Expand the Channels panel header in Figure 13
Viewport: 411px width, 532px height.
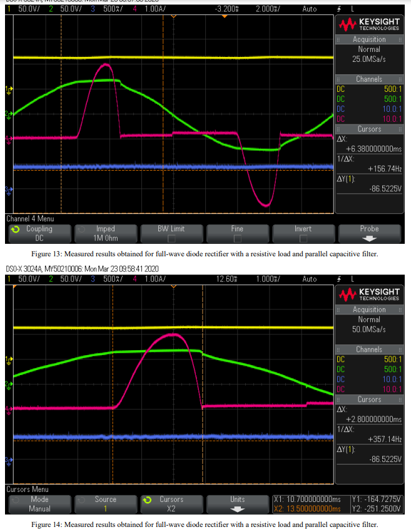pos(369,79)
